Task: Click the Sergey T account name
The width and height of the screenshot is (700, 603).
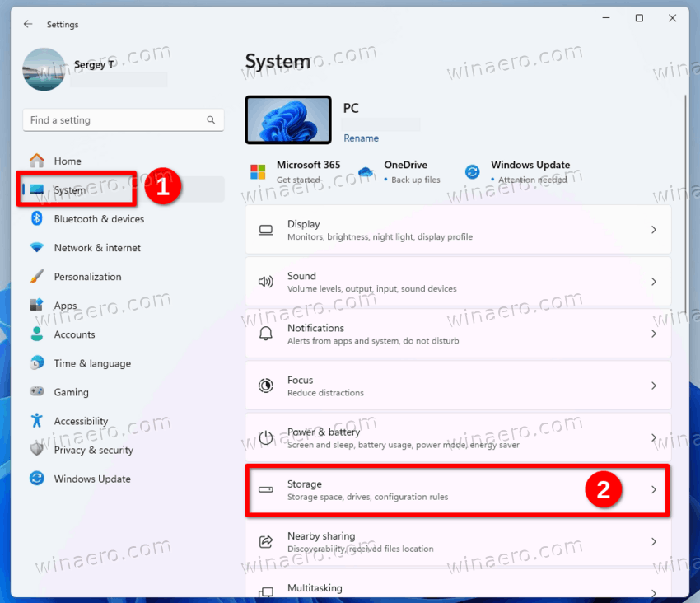Action: tap(94, 65)
